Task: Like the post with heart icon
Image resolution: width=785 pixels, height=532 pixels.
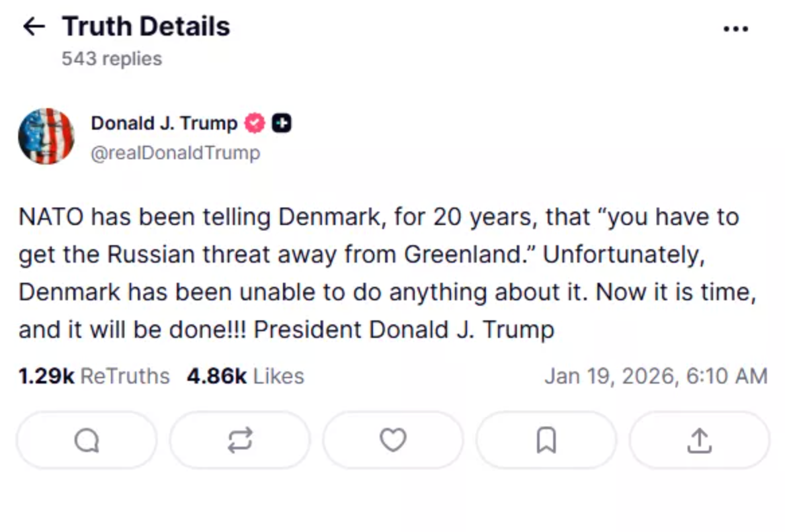Action: pos(393,441)
